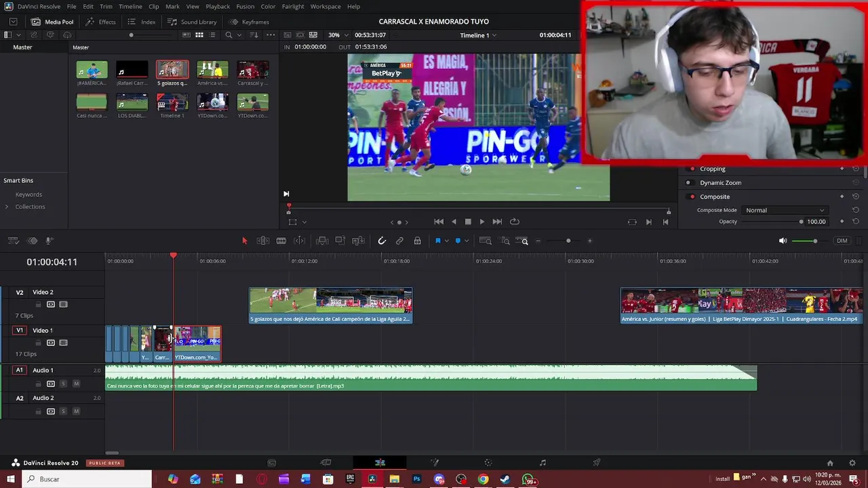
Task: Open the marker color dropdown arrow
Action: pyautogui.click(x=467, y=241)
